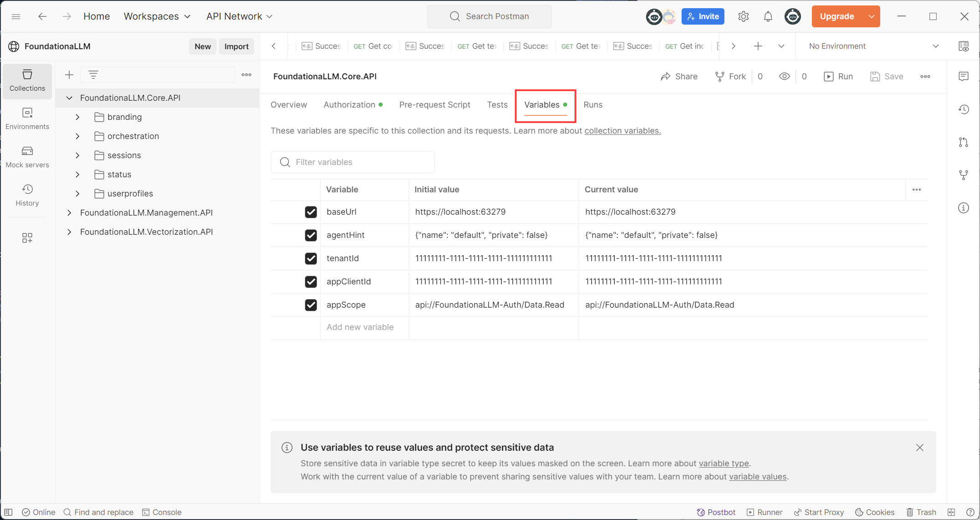Open the user avatar menu
This screenshot has height=520, width=980.
pos(793,16)
